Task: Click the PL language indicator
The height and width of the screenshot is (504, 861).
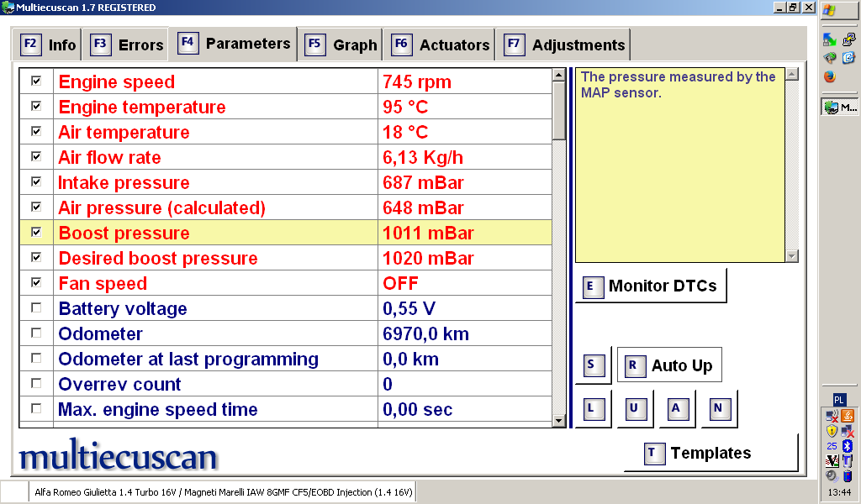Action: click(x=839, y=399)
